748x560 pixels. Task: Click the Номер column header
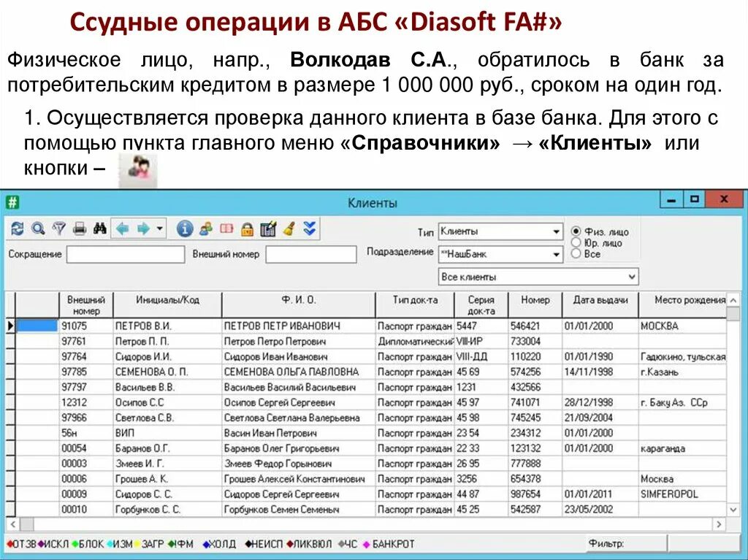(x=535, y=305)
